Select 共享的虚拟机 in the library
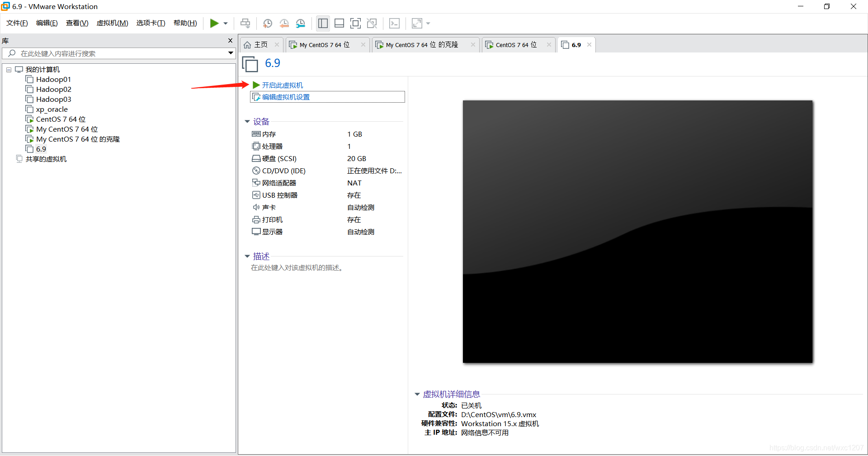 [x=41, y=159]
